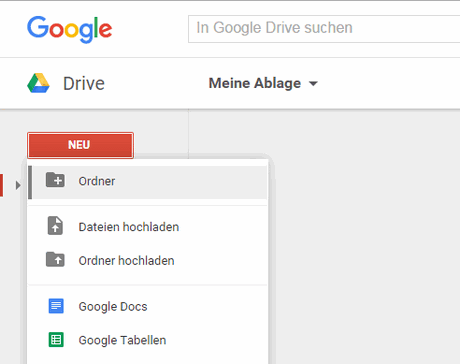This screenshot has width=460, height=364.
Task: Click the red NEU button
Action: click(x=80, y=145)
